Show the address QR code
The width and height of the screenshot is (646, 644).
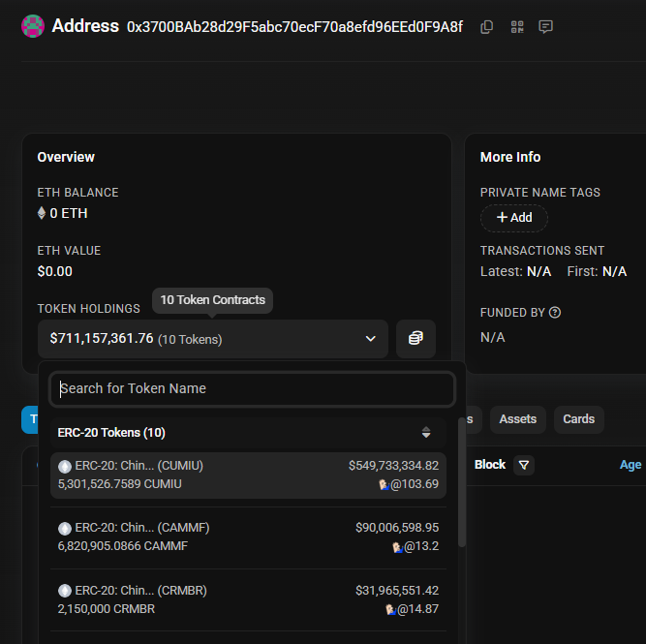tap(517, 27)
